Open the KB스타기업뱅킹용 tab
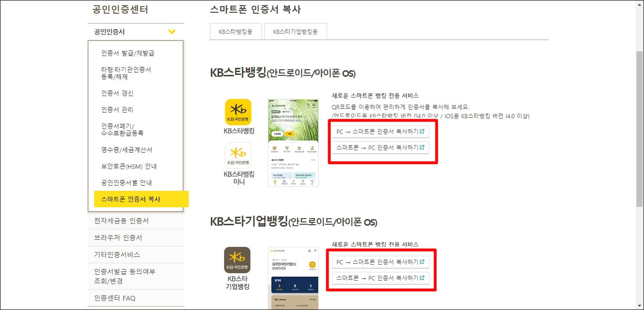The height and width of the screenshot is (310, 644). pyautogui.click(x=295, y=32)
